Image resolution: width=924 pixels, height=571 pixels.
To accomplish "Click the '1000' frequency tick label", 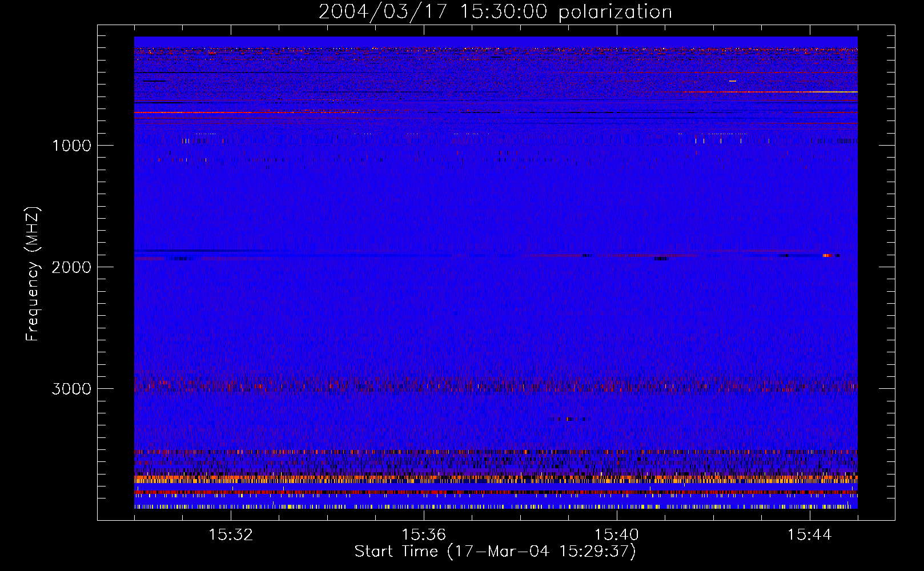I will (71, 146).
